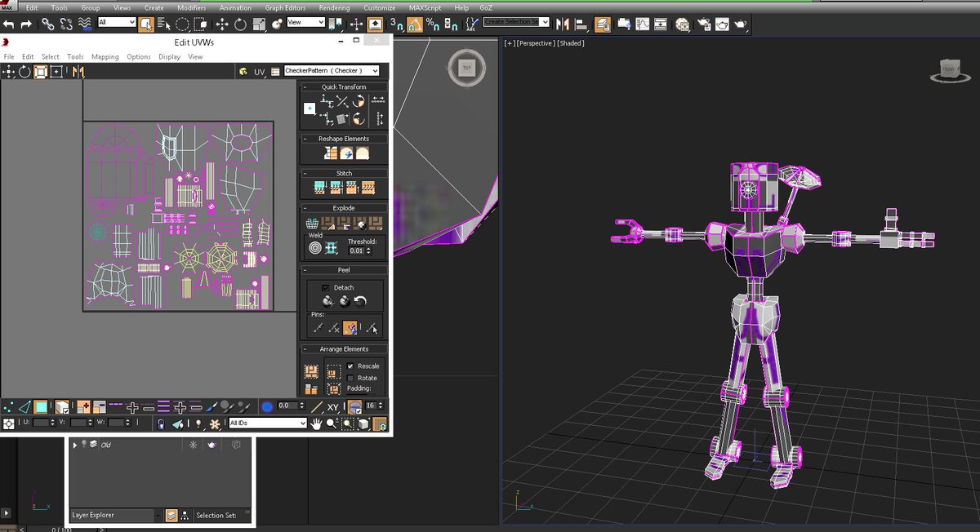Select Polygon sub-object mode in Edit UVWs
Image resolution: width=980 pixels, height=532 pixels.
(41, 406)
